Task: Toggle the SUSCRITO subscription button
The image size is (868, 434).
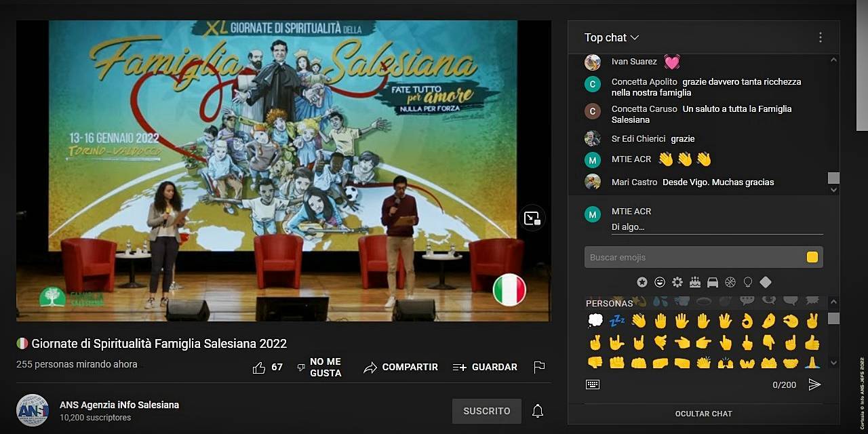Action: [x=486, y=411]
